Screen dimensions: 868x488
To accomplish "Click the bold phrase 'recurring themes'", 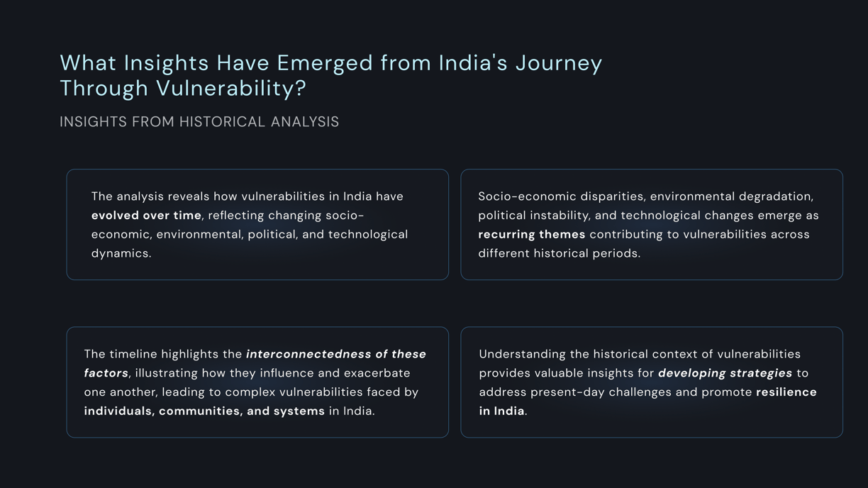I will [x=532, y=235].
